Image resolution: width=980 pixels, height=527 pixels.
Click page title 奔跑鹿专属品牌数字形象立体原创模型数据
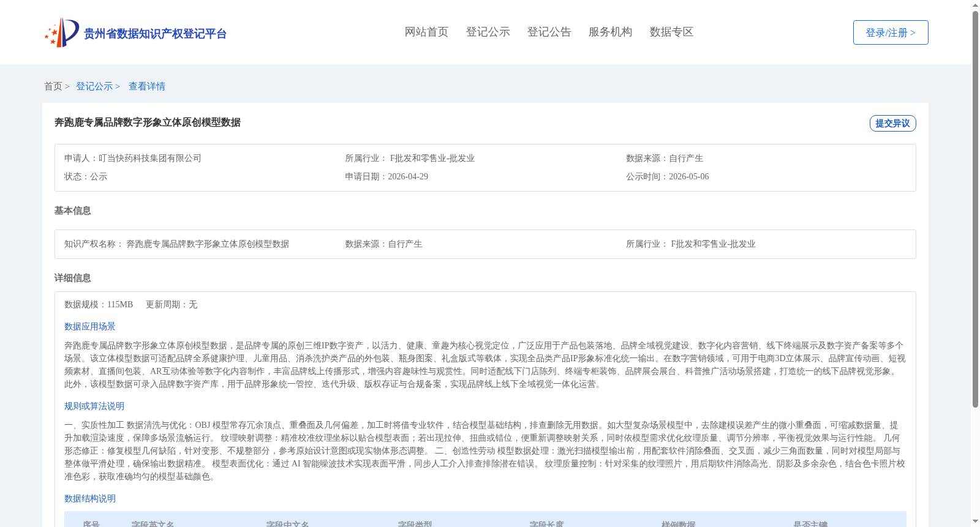pyautogui.click(x=148, y=122)
